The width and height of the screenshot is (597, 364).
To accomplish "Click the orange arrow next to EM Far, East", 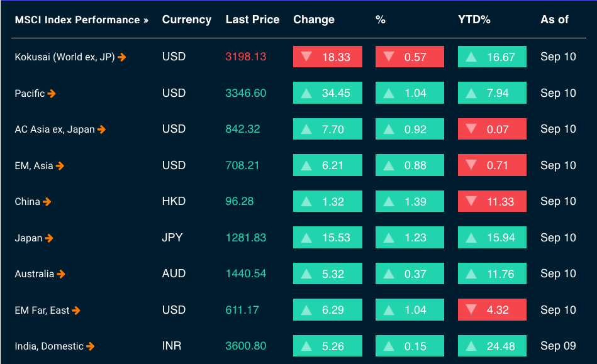I will tap(76, 311).
